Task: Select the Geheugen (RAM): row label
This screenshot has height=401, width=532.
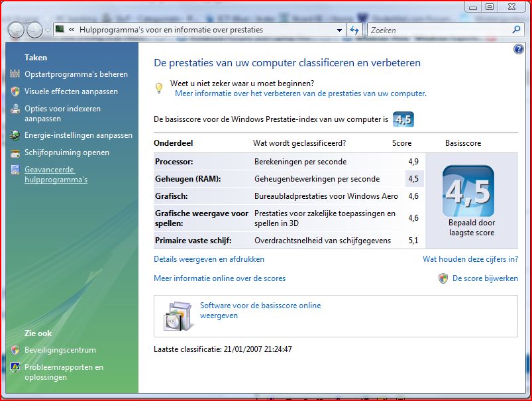Action: point(188,179)
